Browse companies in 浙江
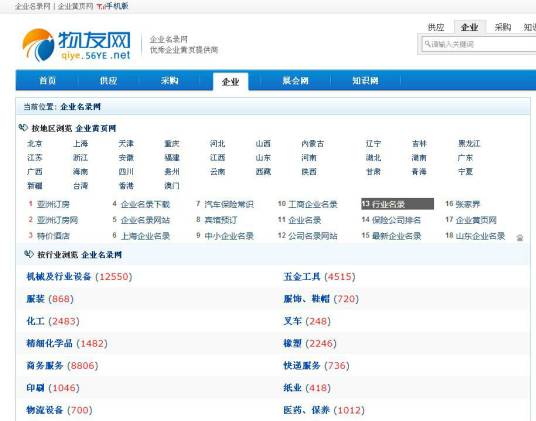The image size is (536, 421). tap(80, 158)
